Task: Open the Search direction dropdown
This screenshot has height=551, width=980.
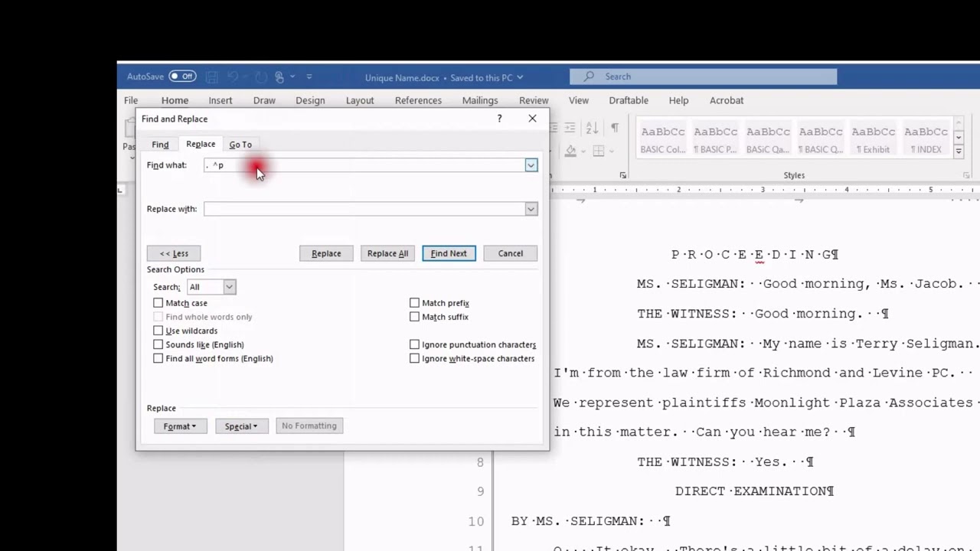Action: coord(229,287)
